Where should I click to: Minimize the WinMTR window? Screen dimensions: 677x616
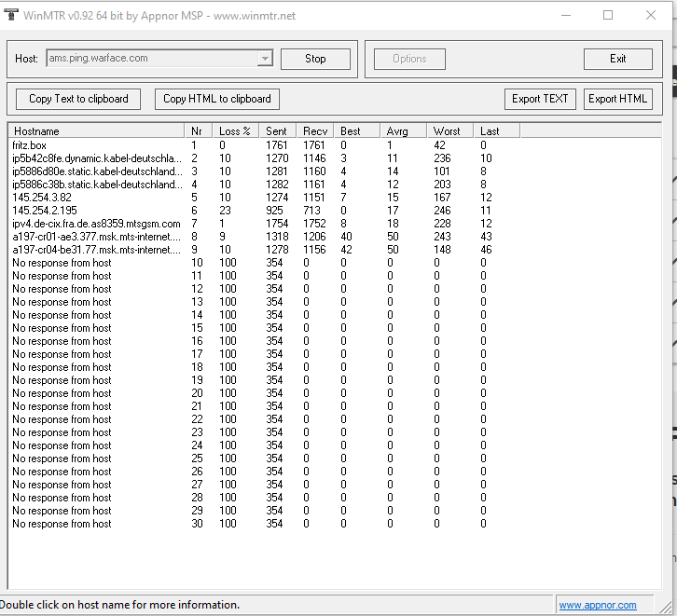566,15
